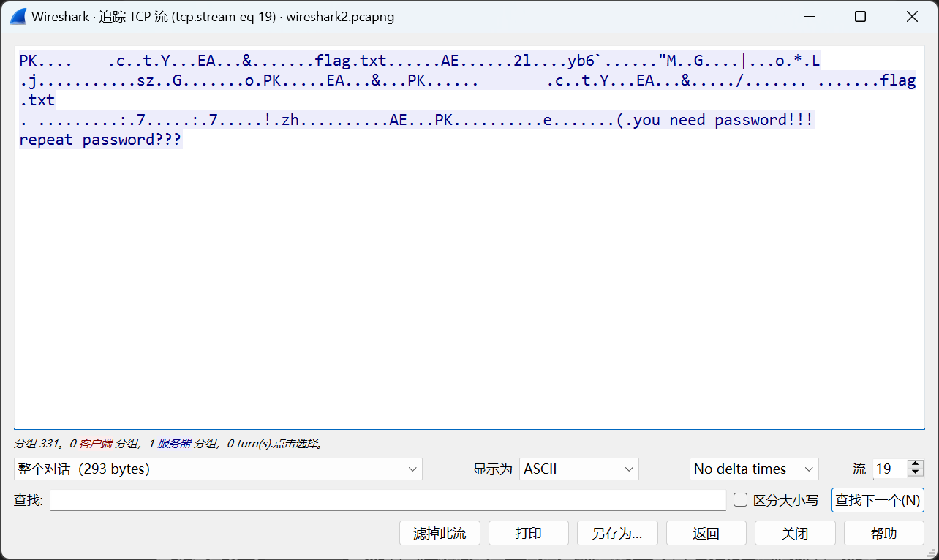Screen dimensions: 939x560
Task: Click the up arrow to increase stream number
Action: tap(916, 464)
